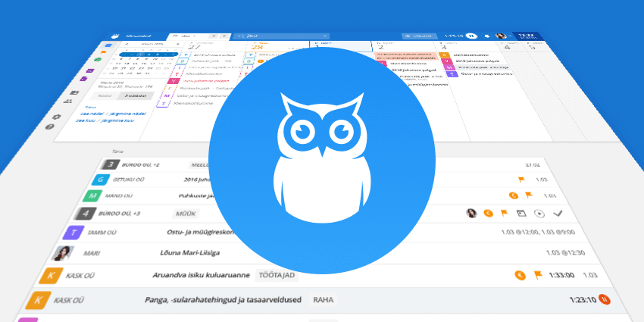644x322 pixels.
Task: Show the previous month in the mini calendar
Action: 127,43
